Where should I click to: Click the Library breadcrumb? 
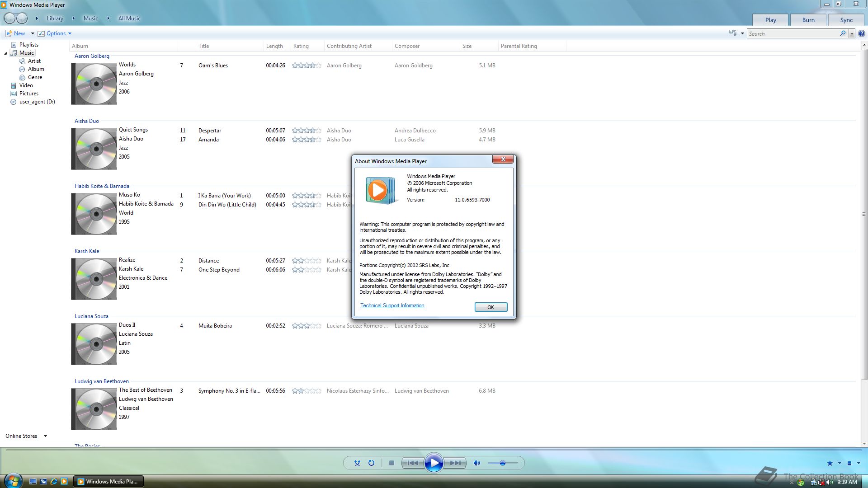point(55,19)
